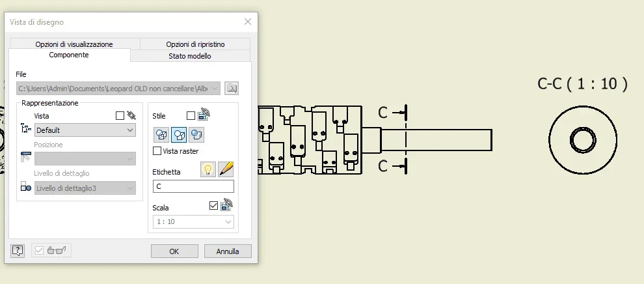Open the dialog help icon
644x284 pixels.
[18, 250]
